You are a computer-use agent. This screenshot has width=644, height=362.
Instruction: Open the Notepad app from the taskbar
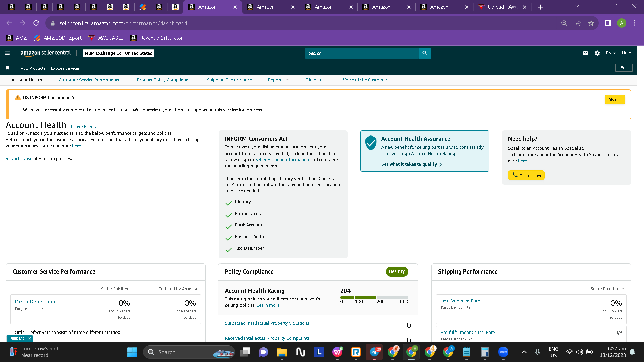tap(466, 352)
